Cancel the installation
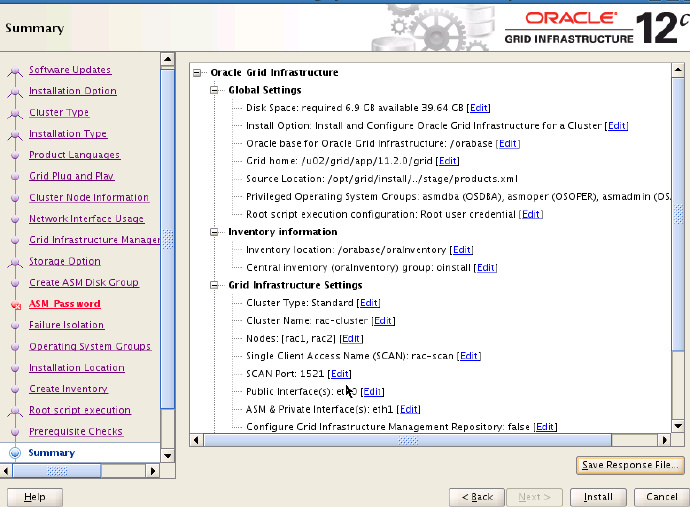This screenshot has height=507, width=690. click(x=661, y=497)
